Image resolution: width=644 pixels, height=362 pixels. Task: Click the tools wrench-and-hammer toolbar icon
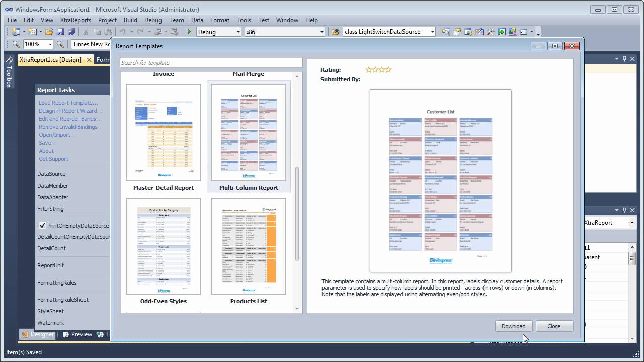click(x=491, y=32)
